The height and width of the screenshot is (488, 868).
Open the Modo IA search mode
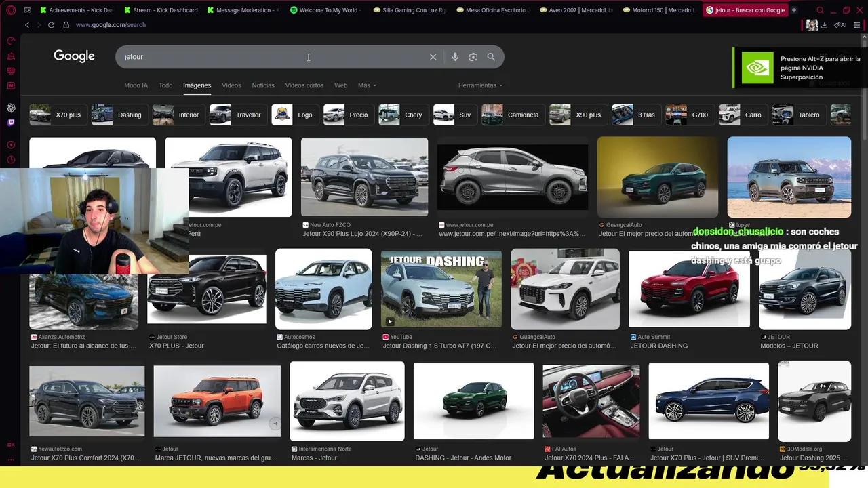pos(136,85)
